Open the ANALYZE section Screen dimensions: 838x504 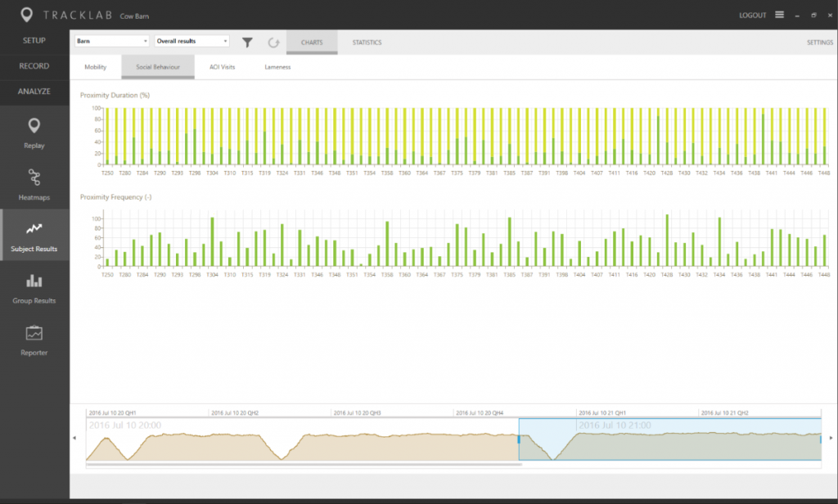pos(34,92)
